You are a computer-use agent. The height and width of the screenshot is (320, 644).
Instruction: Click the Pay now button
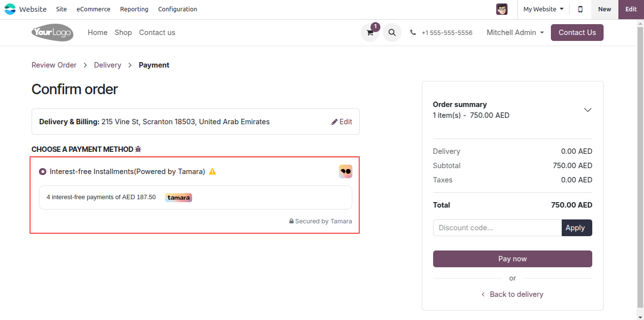point(512,259)
